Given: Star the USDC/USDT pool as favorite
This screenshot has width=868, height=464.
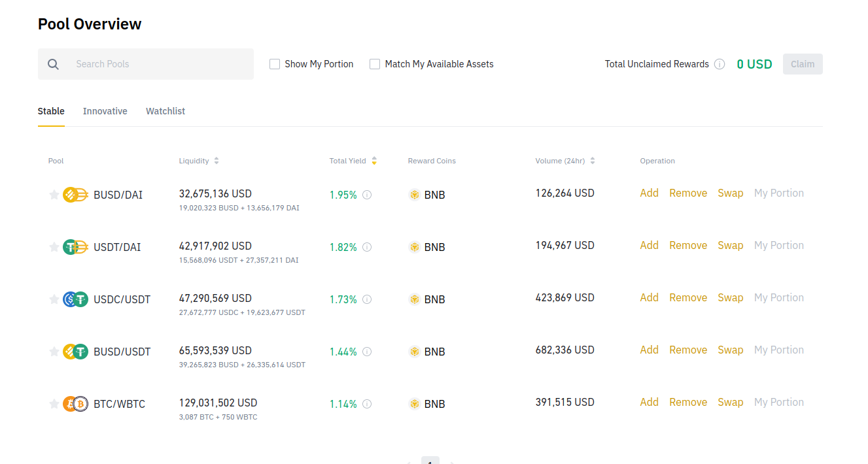Looking at the screenshot, I should coord(54,299).
